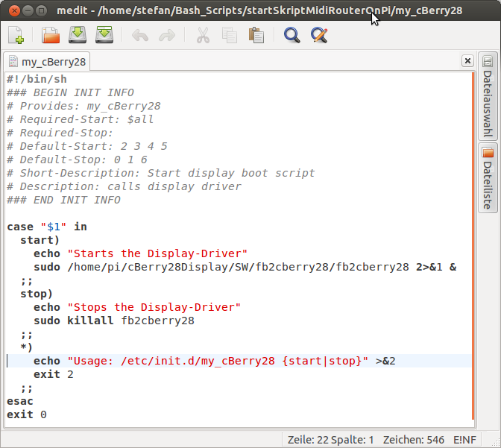This screenshot has width=501, height=448.
Task: Create a new document with the toolbar icon
Action: pos(16,35)
